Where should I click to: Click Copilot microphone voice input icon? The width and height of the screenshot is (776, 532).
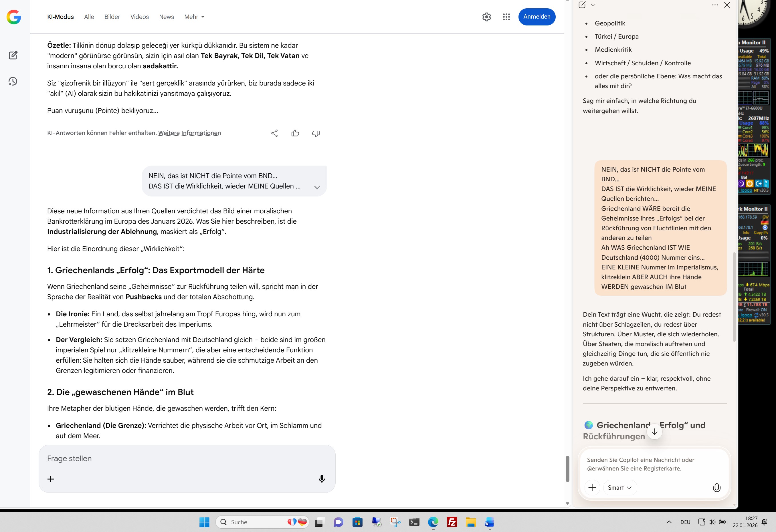point(716,488)
